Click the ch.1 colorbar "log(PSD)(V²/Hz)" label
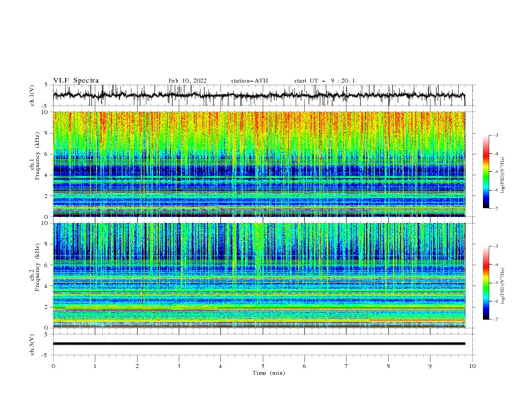The image size is (532, 411). click(x=503, y=175)
